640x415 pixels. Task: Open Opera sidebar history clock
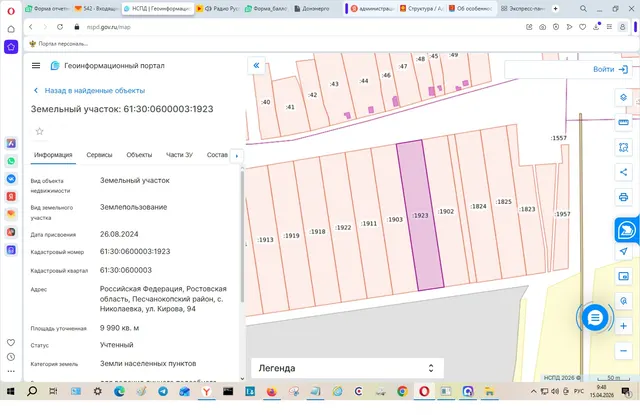pyautogui.click(x=11, y=357)
